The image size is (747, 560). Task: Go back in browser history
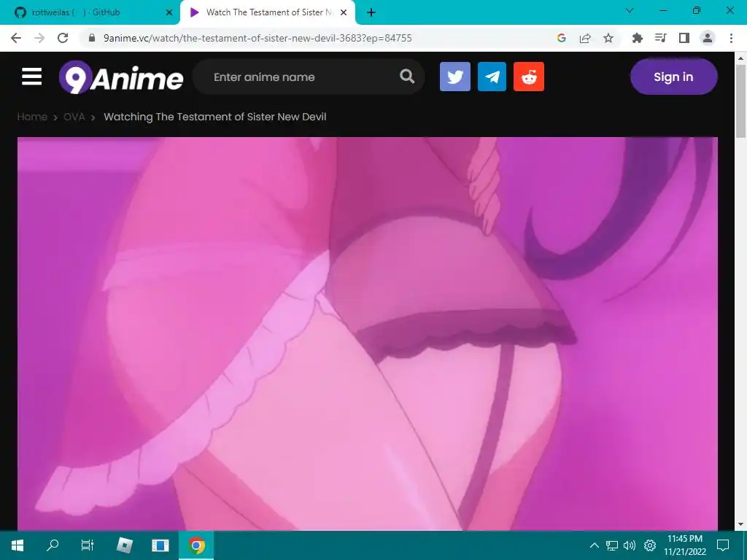click(x=16, y=38)
